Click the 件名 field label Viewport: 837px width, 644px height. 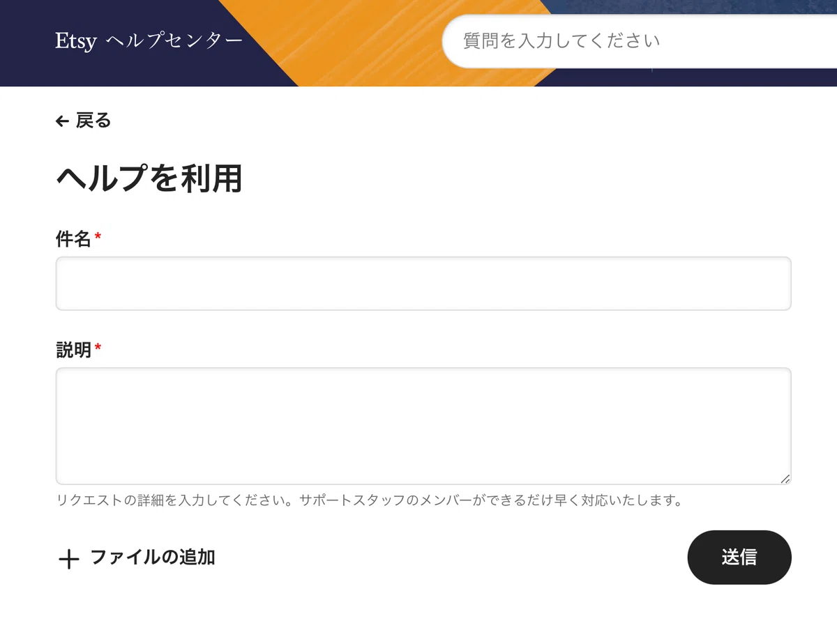73,239
